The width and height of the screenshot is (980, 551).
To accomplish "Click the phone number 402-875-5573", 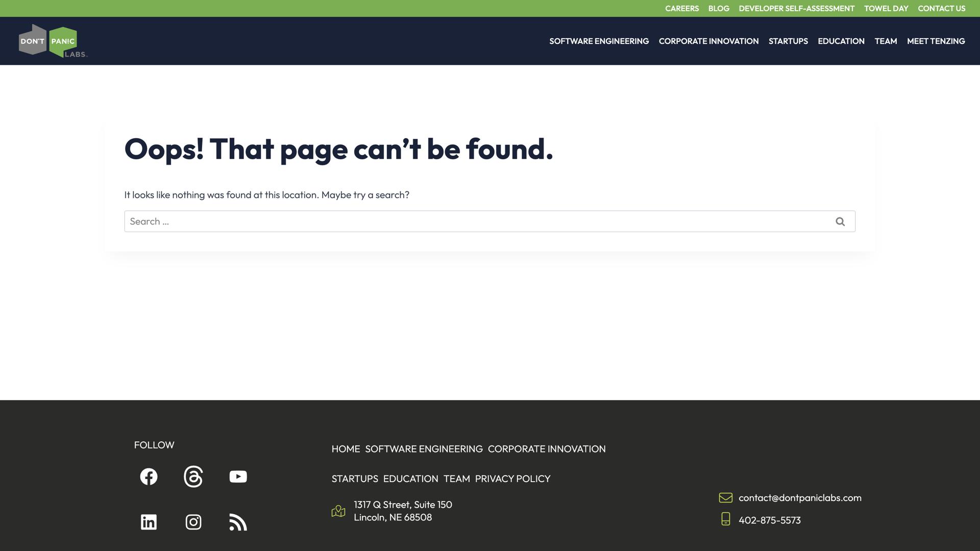I will pos(769,520).
